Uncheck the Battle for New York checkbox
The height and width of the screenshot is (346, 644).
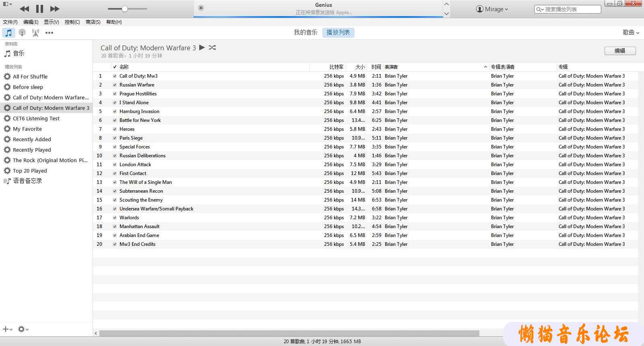(x=115, y=120)
